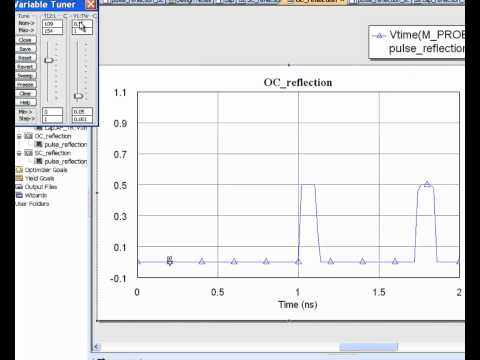480x360 pixels.
Task: Open Yield Goals in project tree
Action: click(39, 178)
